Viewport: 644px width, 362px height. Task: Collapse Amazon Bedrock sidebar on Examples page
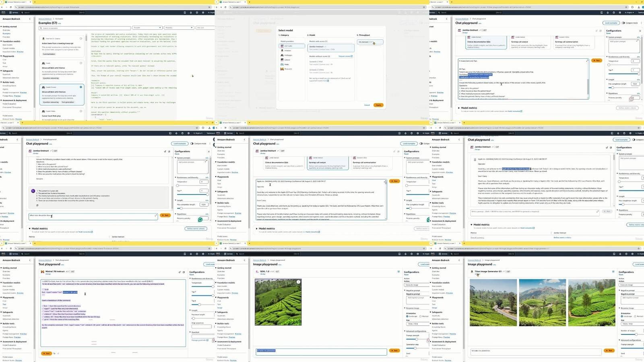[x=30, y=19]
